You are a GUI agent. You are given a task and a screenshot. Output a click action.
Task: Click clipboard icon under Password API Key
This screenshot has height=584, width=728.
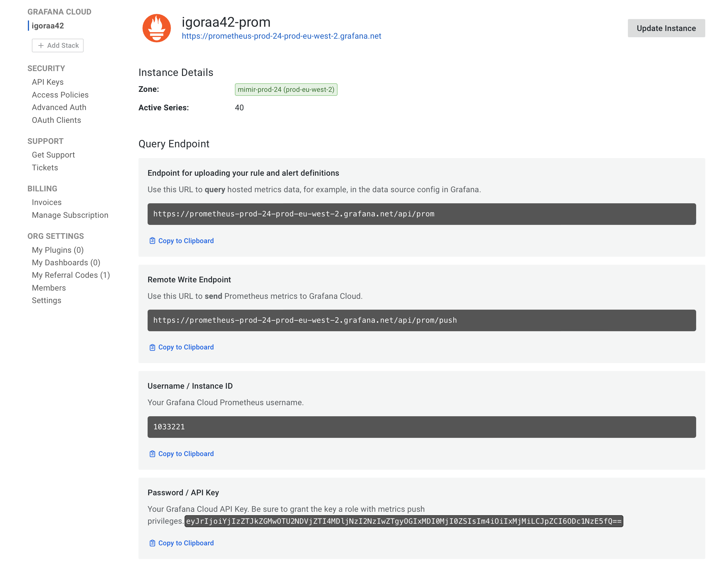152,543
